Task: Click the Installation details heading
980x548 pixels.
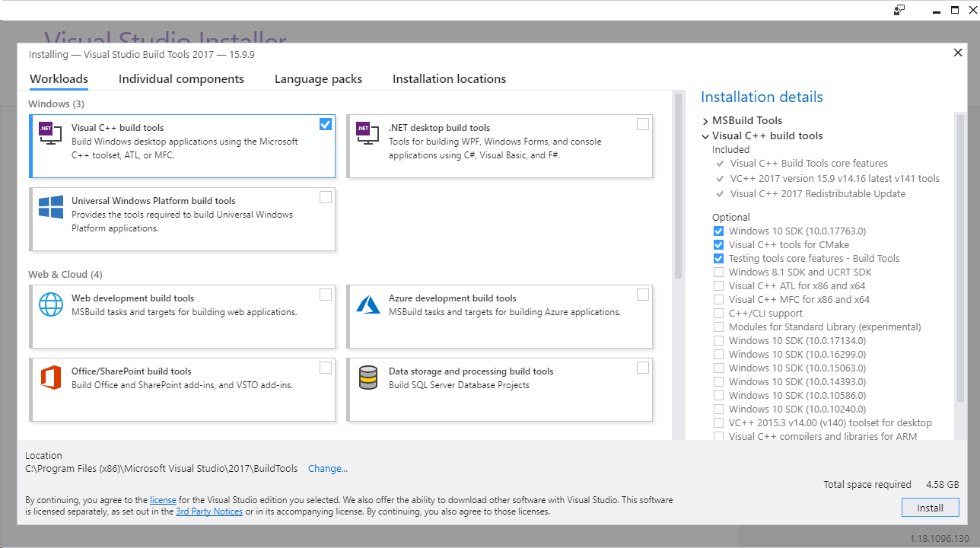Action: coord(762,97)
